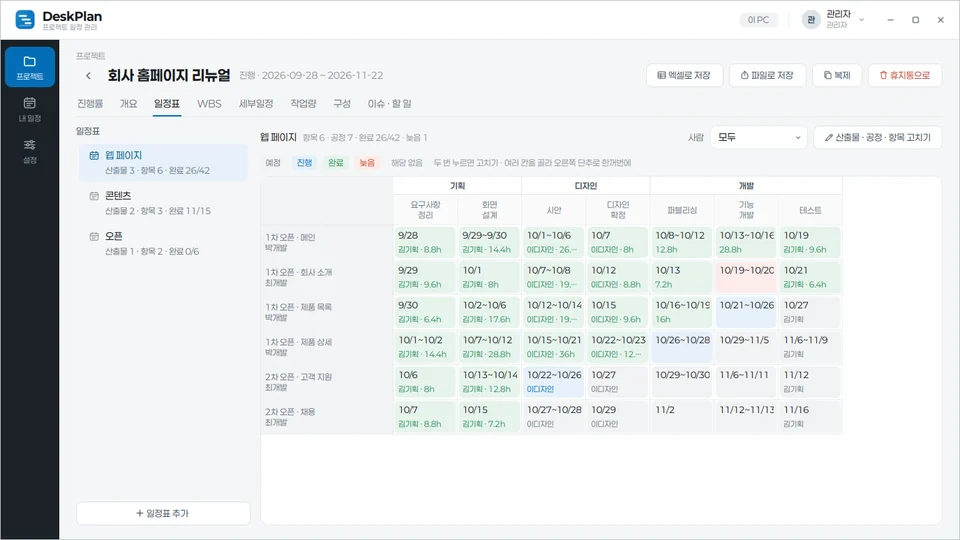Viewport: 960px width, 540px height.
Task: Click 산출물 · 공정 · 항목 고치기 button
Action: coord(877,137)
